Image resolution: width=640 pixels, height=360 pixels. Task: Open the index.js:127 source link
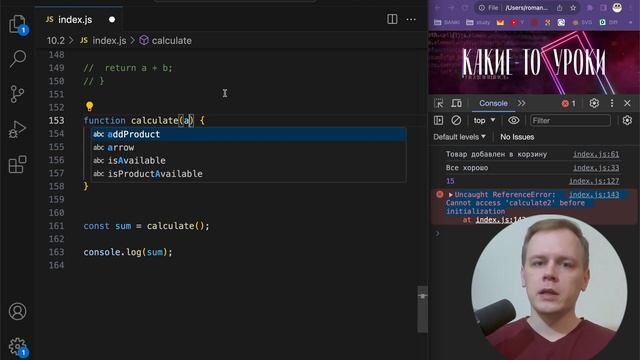[594, 181]
